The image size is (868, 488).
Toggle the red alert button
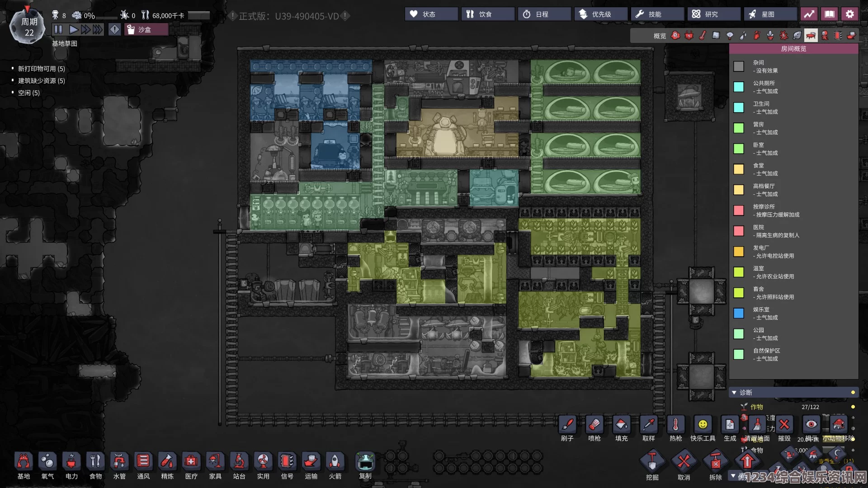click(x=115, y=30)
